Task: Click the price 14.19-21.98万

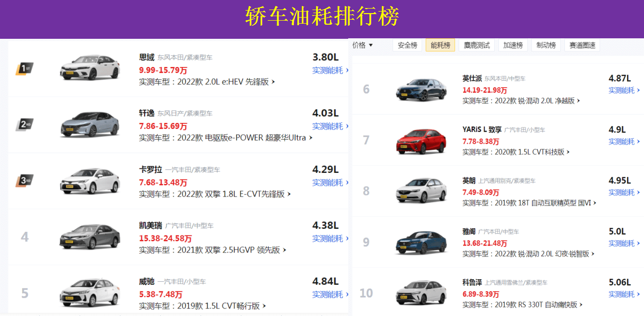Action: (x=485, y=90)
